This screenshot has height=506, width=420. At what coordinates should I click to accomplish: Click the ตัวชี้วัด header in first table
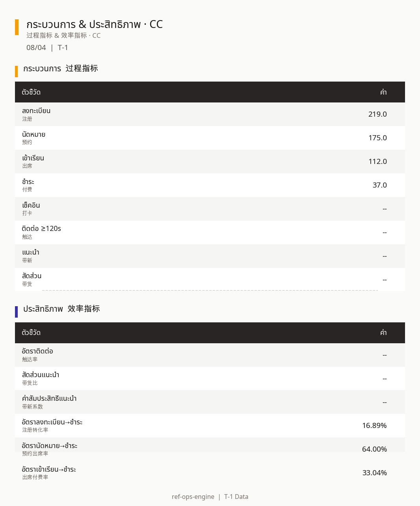point(31,92)
